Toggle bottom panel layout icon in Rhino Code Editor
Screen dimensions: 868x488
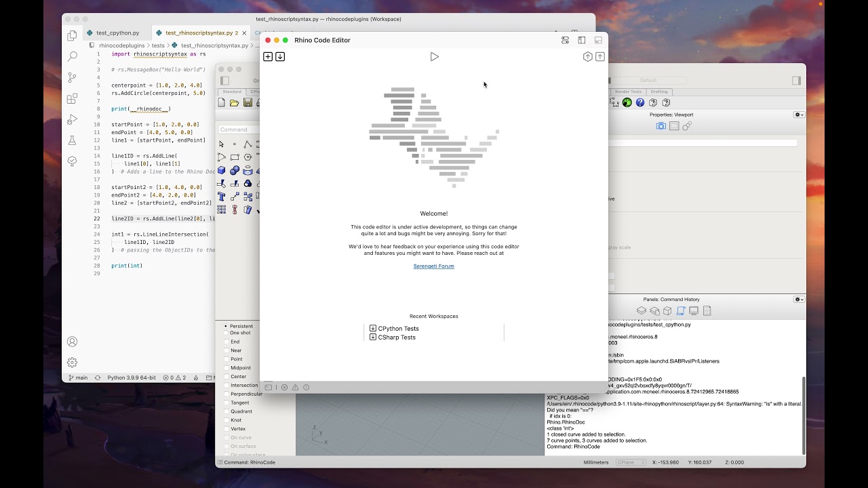(598, 40)
